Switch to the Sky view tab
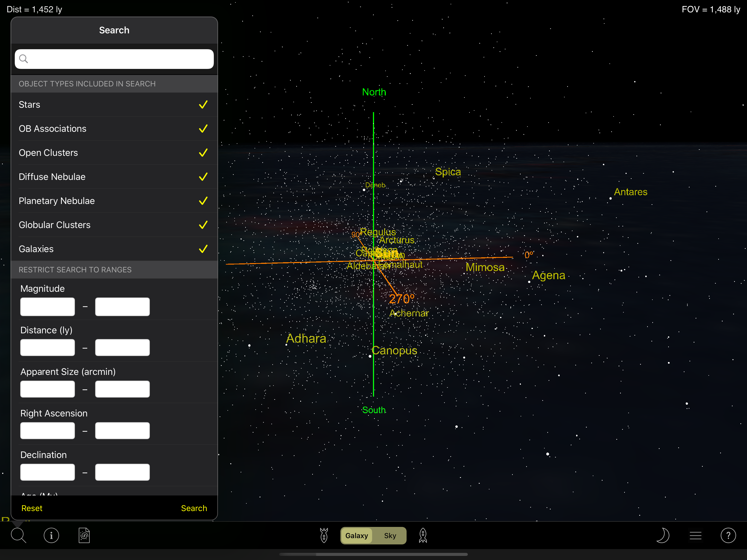The image size is (747, 560). 390,535
